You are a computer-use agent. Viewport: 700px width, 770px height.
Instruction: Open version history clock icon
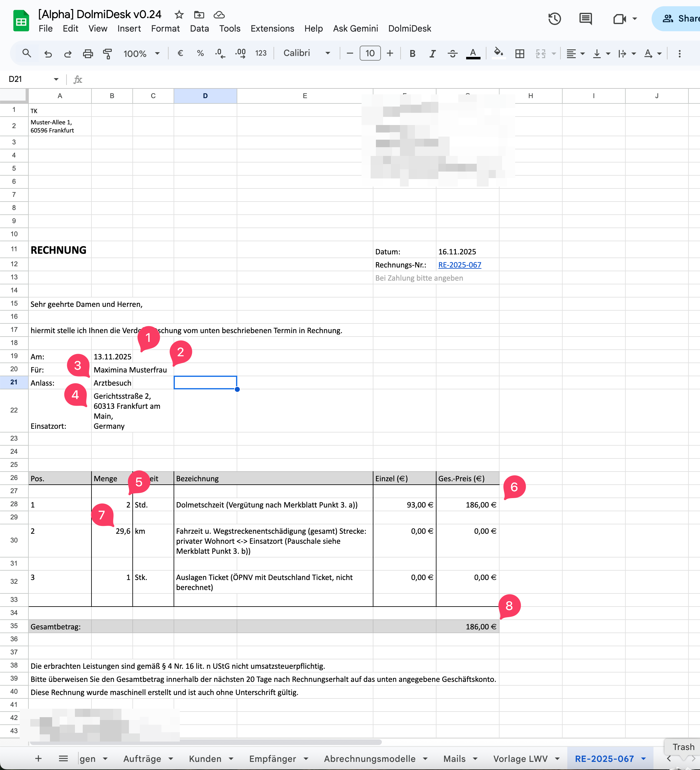click(554, 18)
